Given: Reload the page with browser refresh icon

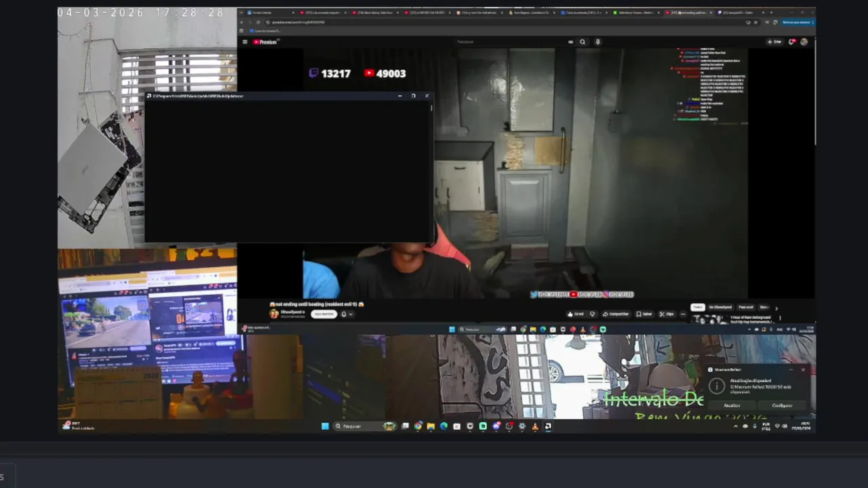Looking at the screenshot, I should tap(258, 22).
